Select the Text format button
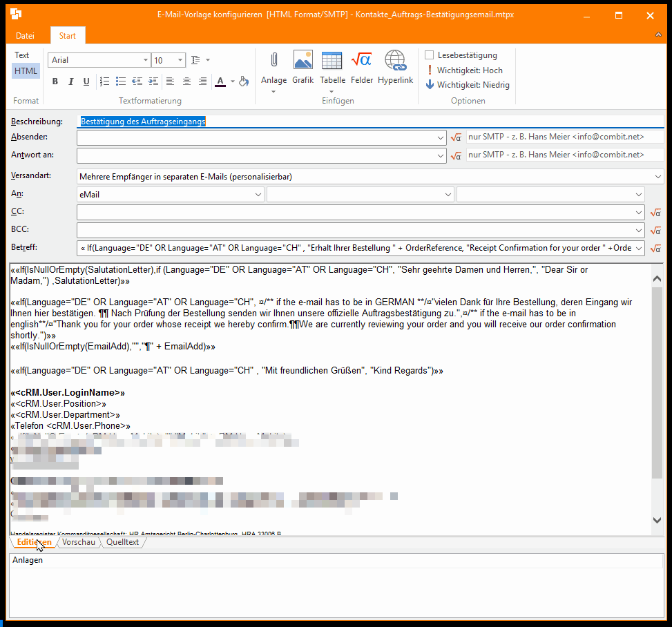This screenshot has width=672, height=627. (22, 55)
